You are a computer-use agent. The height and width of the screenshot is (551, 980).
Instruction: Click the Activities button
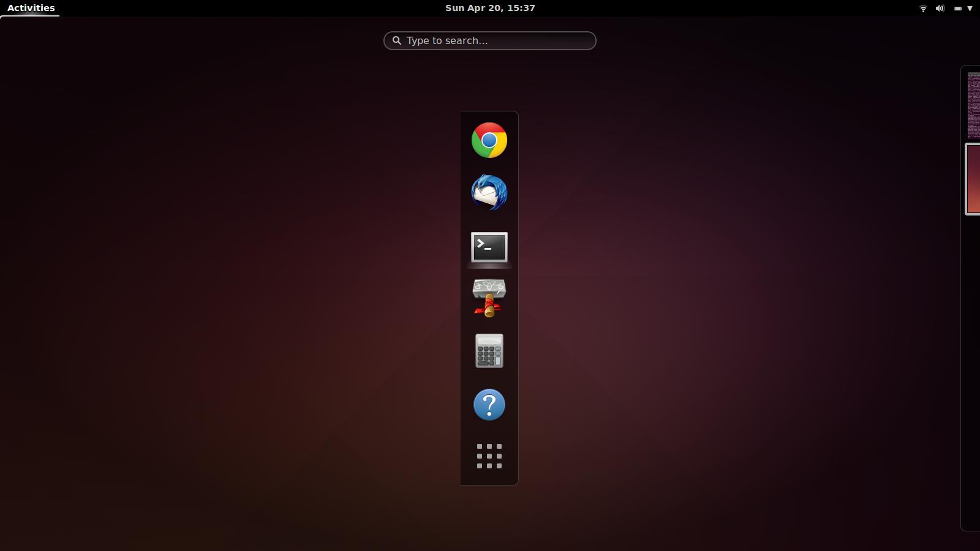(x=29, y=8)
